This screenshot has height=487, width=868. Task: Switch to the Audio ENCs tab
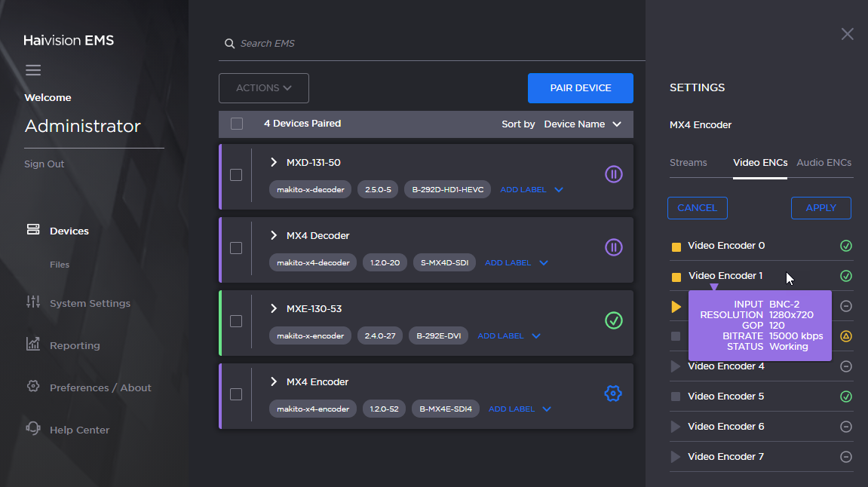824,162
